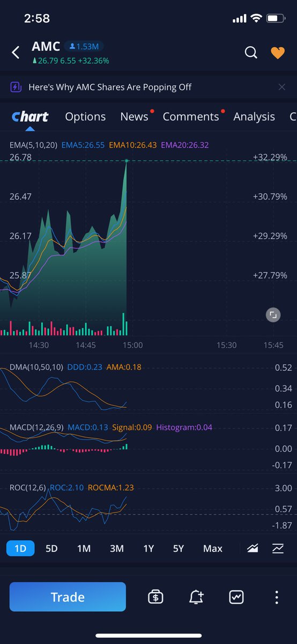
Task: Tap the EMA5:26.55 value
Action: (x=83, y=145)
